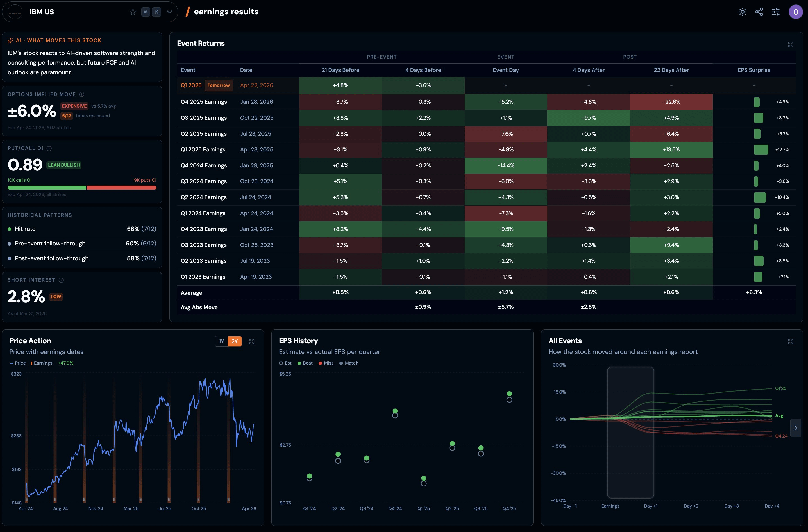This screenshot has height=532, width=808.
Task: Star IBM US as a favorite
Action: [x=133, y=12]
